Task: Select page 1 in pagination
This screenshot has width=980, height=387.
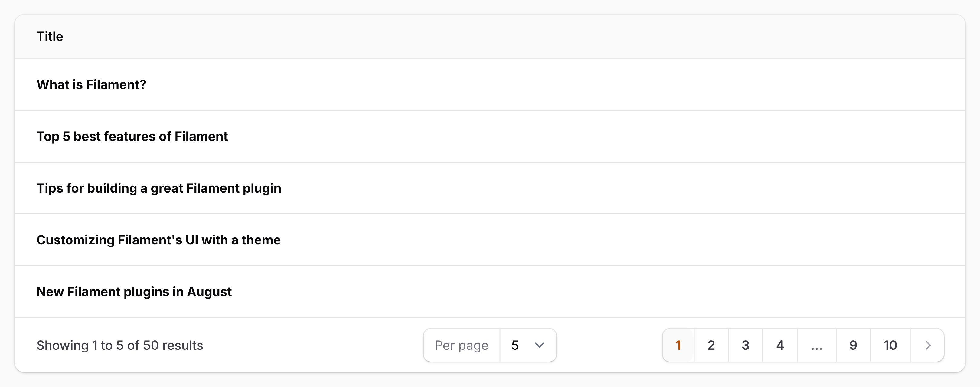Action: [678, 345]
